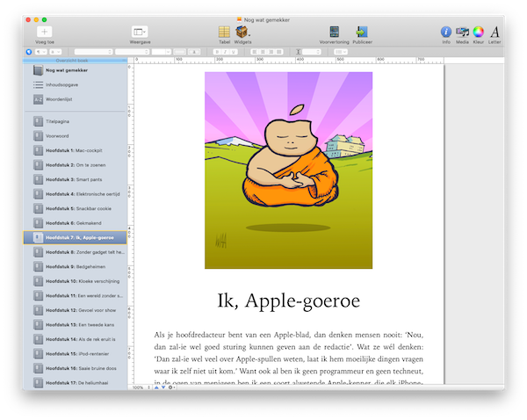
Task: Align text left
Action: 255,52
